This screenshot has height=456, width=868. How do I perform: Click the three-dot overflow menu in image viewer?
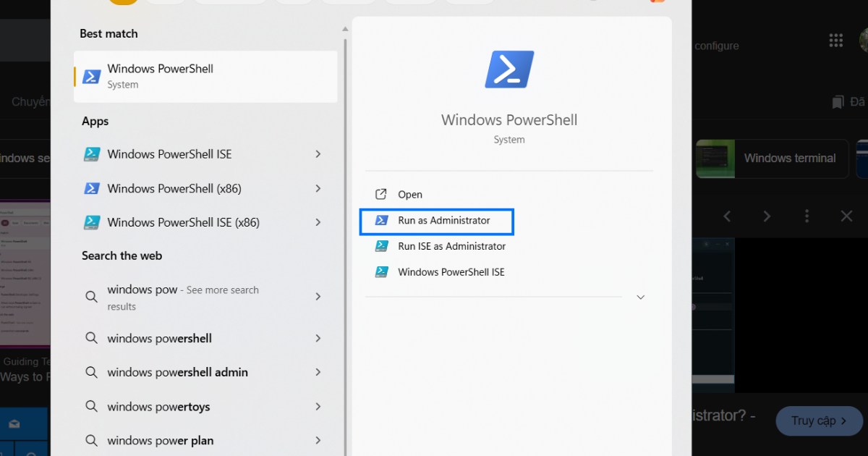(807, 216)
